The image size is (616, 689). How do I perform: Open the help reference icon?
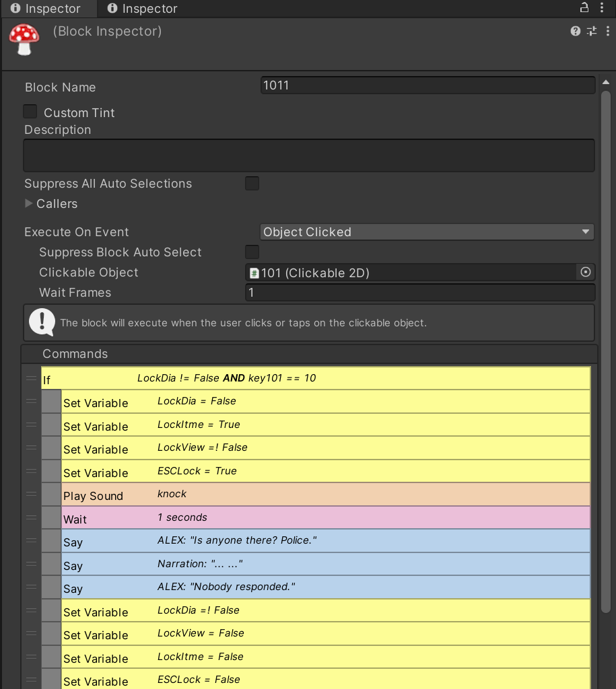click(x=575, y=31)
